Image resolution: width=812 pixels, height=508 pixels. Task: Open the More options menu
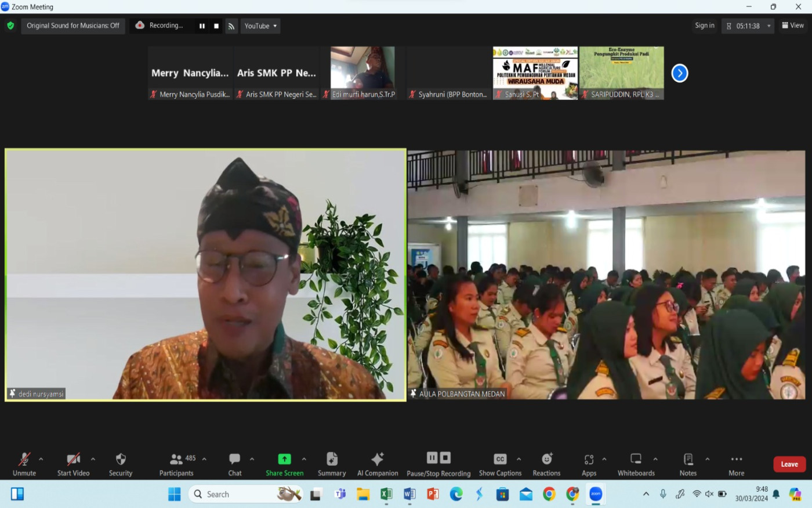[x=736, y=460]
